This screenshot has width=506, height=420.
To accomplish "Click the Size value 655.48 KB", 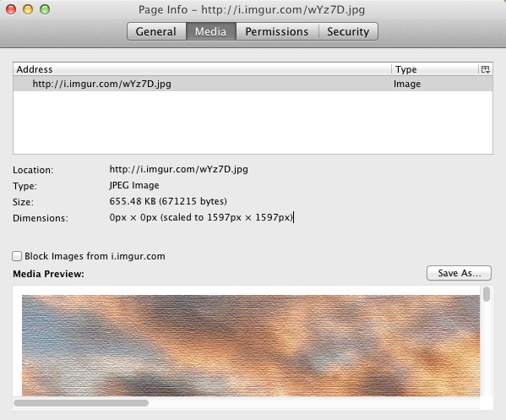I will [x=168, y=201].
